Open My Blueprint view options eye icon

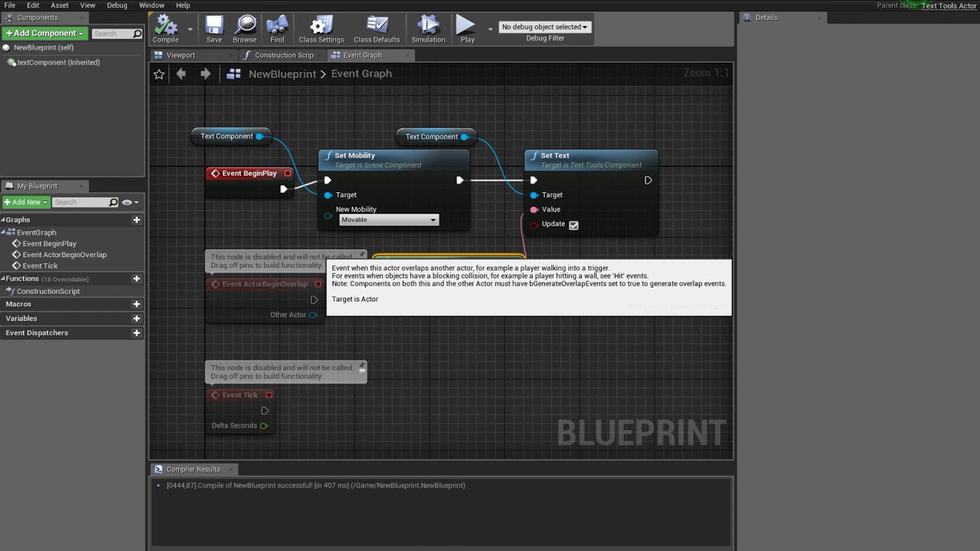[129, 202]
